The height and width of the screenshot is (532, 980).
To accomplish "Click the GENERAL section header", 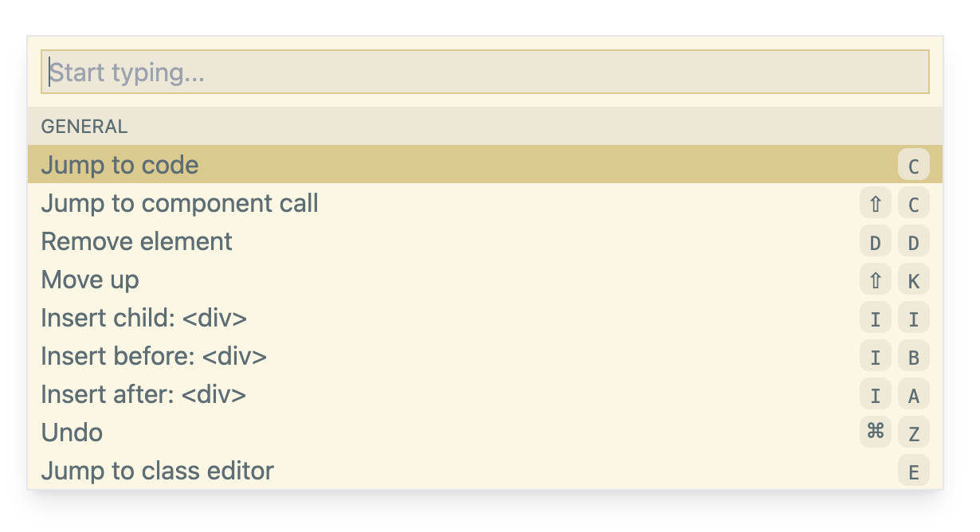I will (84, 127).
